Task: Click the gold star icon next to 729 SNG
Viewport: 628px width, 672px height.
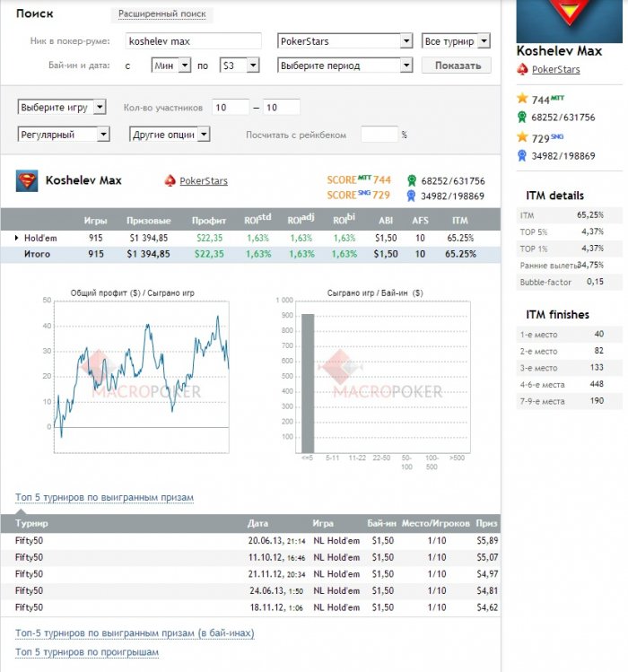Action: coord(522,137)
